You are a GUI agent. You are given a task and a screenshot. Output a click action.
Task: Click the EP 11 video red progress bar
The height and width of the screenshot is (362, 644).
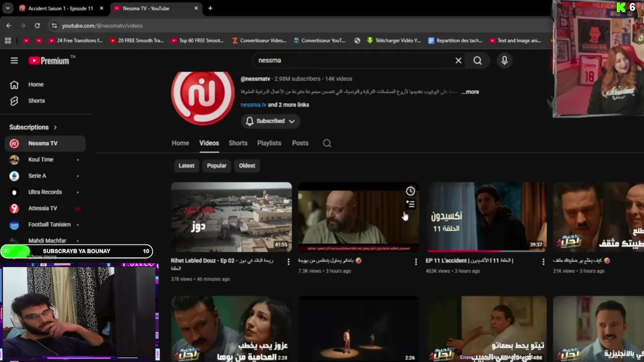coord(463,251)
